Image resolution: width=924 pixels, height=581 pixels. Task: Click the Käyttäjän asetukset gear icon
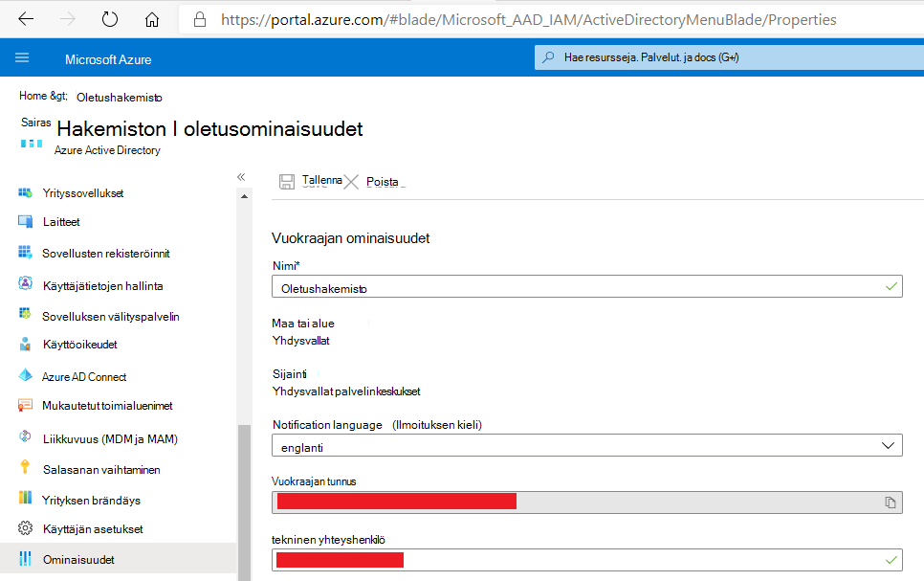25,528
